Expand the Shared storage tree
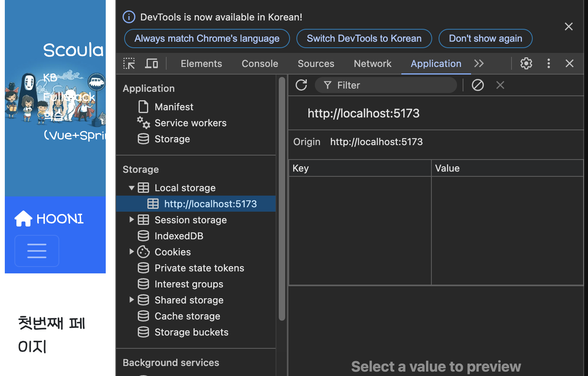588x376 pixels. pyautogui.click(x=131, y=300)
